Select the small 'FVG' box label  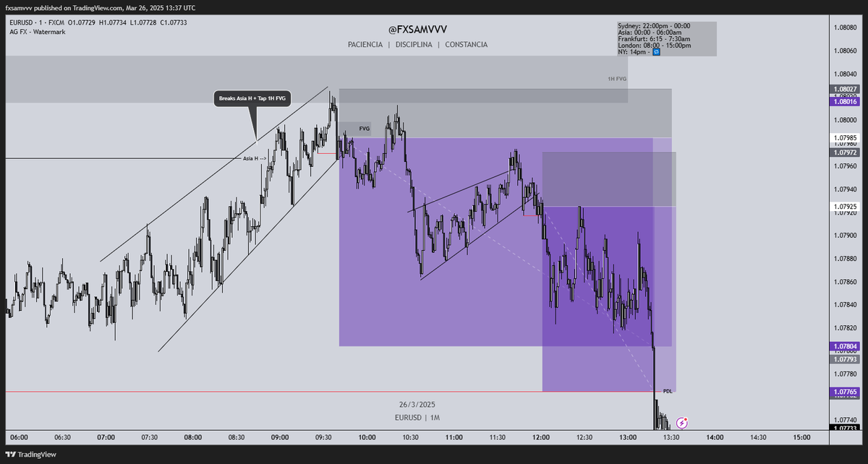click(365, 129)
